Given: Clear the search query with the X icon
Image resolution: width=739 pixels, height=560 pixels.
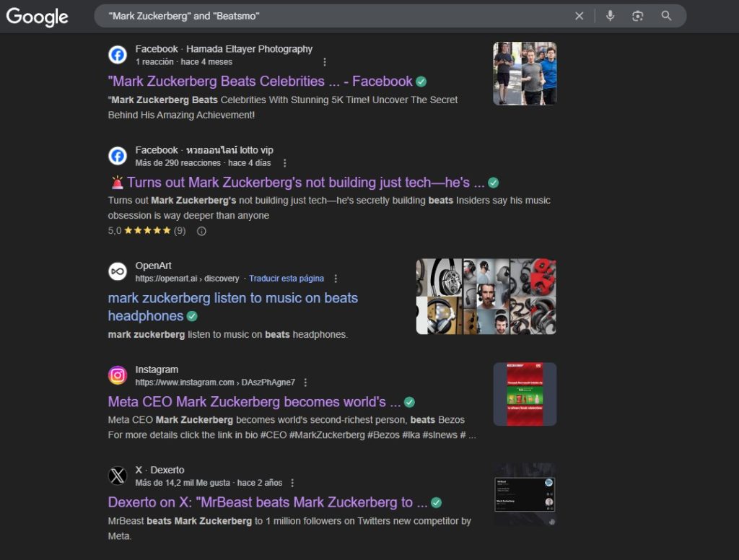Looking at the screenshot, I should (x=580, y=16).
